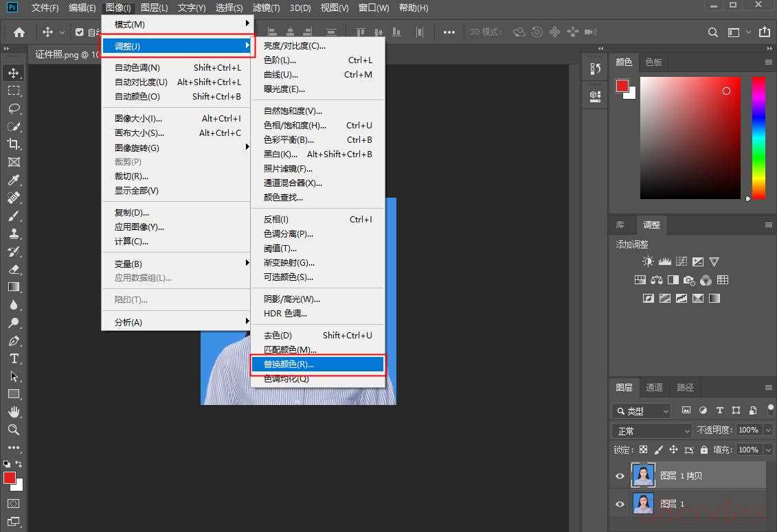The width and height of the screenshot is (777, 532).
Task: Toggle the auto-select checkbox in options bar
Action: [80, 32]
